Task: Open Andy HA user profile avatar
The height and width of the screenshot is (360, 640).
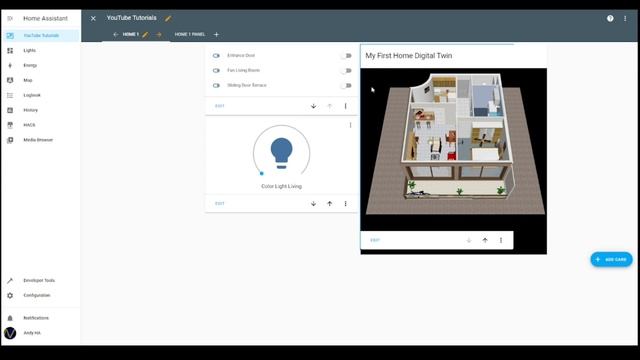Action: [10, 333]
